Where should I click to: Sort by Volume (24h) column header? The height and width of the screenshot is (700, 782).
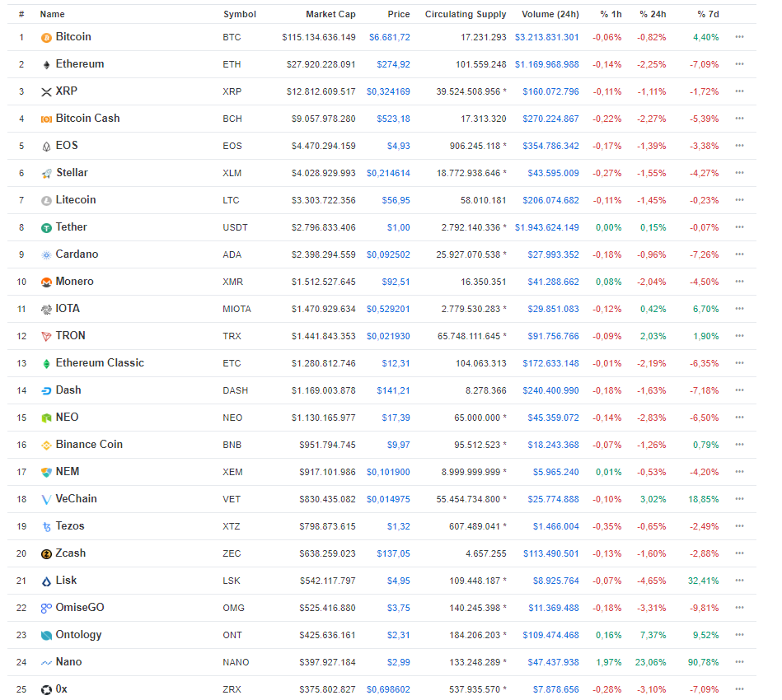coord(550,15)
